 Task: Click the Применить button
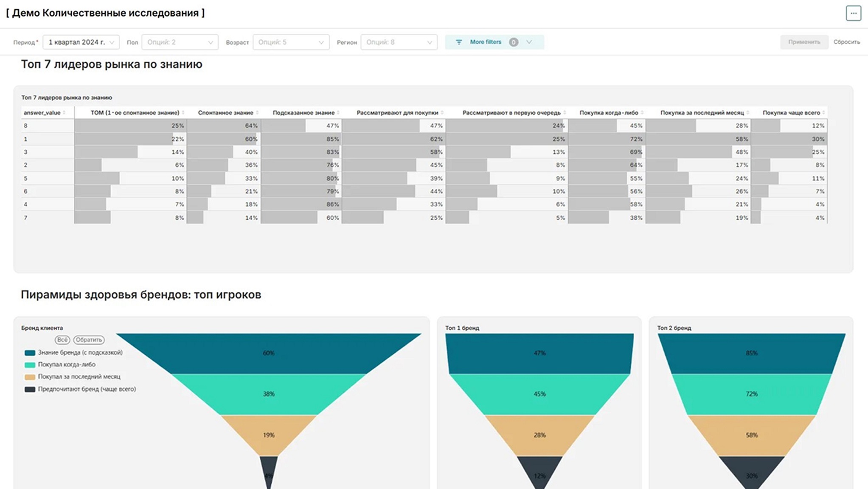point(804,42)
